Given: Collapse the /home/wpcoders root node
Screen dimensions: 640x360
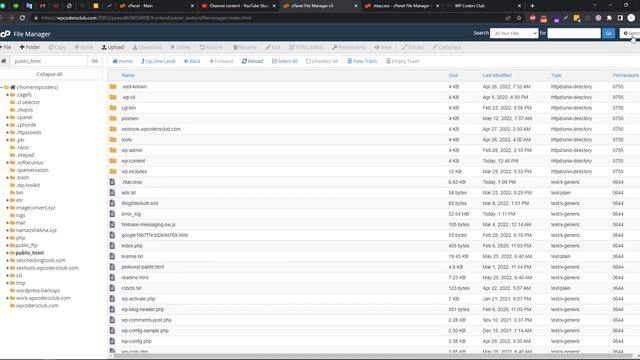Looking at the screenshot, I should [x=2, y=87].
